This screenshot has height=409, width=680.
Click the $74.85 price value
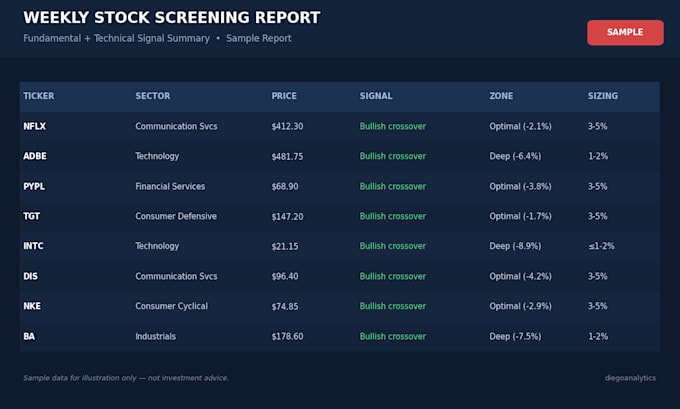click(x=285, y=306)
